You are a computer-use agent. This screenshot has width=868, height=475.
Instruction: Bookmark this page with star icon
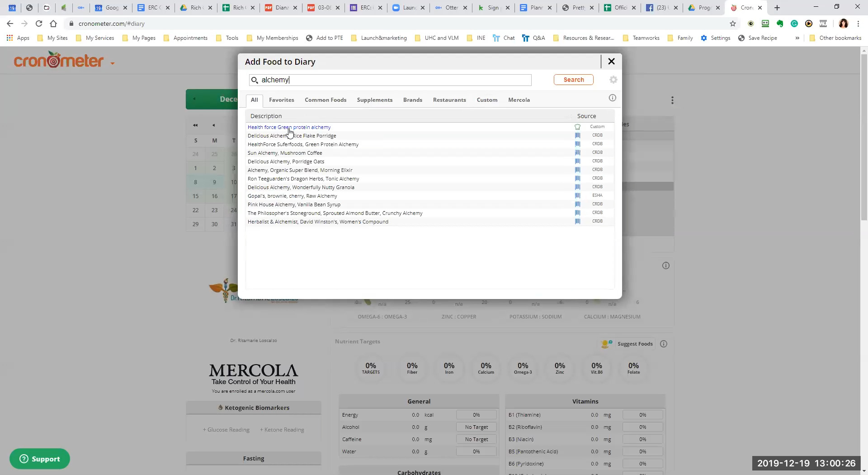coord(733,24)
